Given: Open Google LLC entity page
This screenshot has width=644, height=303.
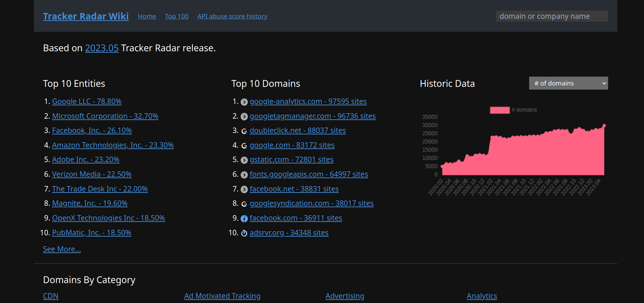Looking at the screenshot, I should pyautogui.click(x=87, y=101).
